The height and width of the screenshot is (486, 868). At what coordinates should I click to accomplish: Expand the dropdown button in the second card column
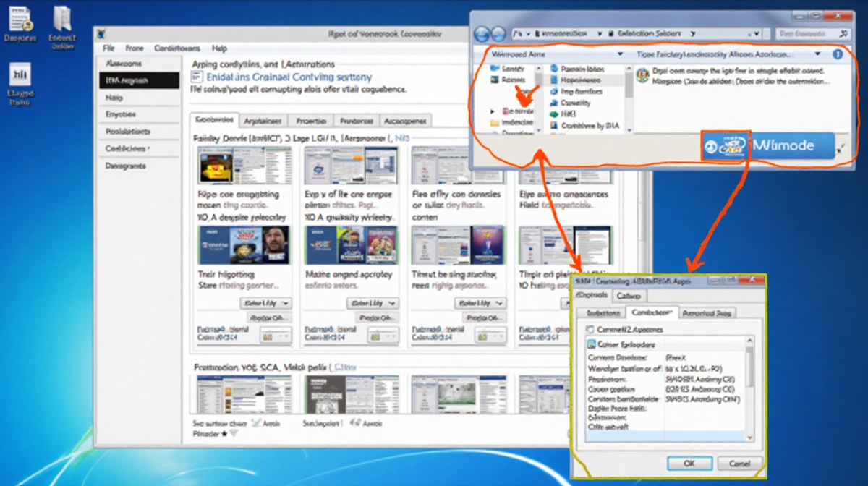pos(373,304)
